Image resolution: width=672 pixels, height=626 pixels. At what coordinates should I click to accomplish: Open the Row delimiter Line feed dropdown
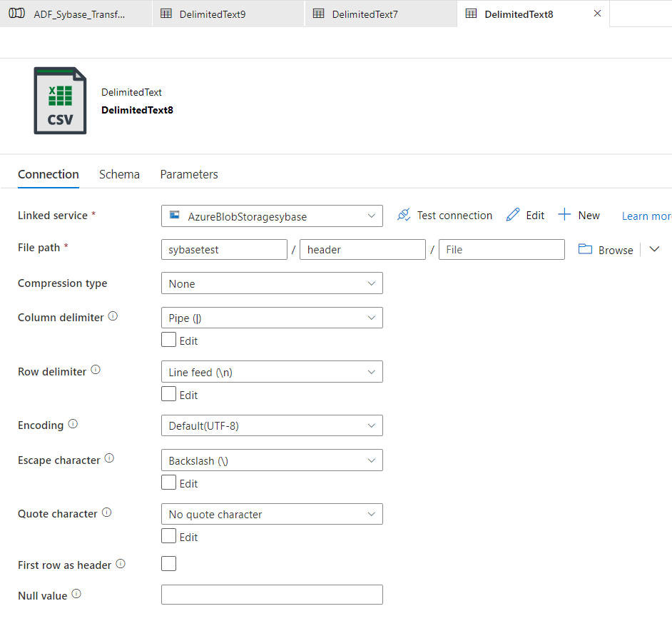pyautogui.click(x=272, y=372)
